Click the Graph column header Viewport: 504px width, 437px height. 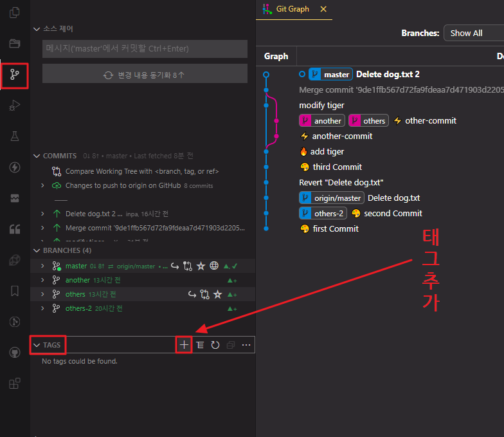click(x=276, y=57)
